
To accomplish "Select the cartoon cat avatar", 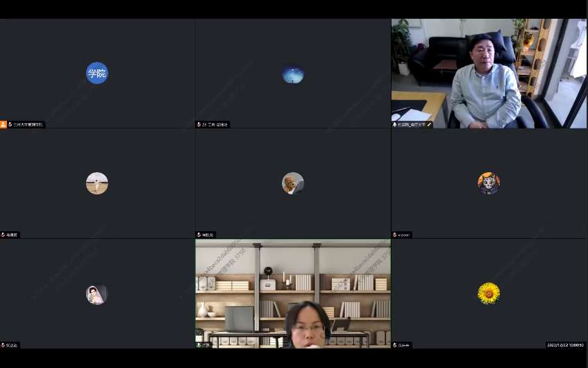I will click(489, 183).
